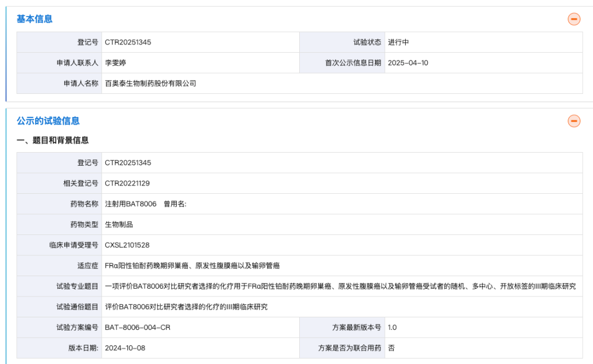Collapse the 基本信息 section via minus icon
Screen dimensions: 593x364
[574, 18]
